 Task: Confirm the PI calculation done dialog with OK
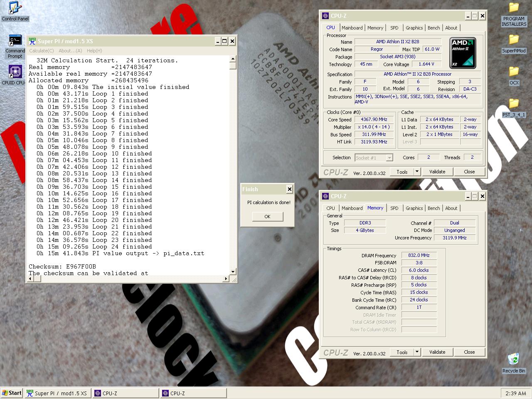(267, 217)
